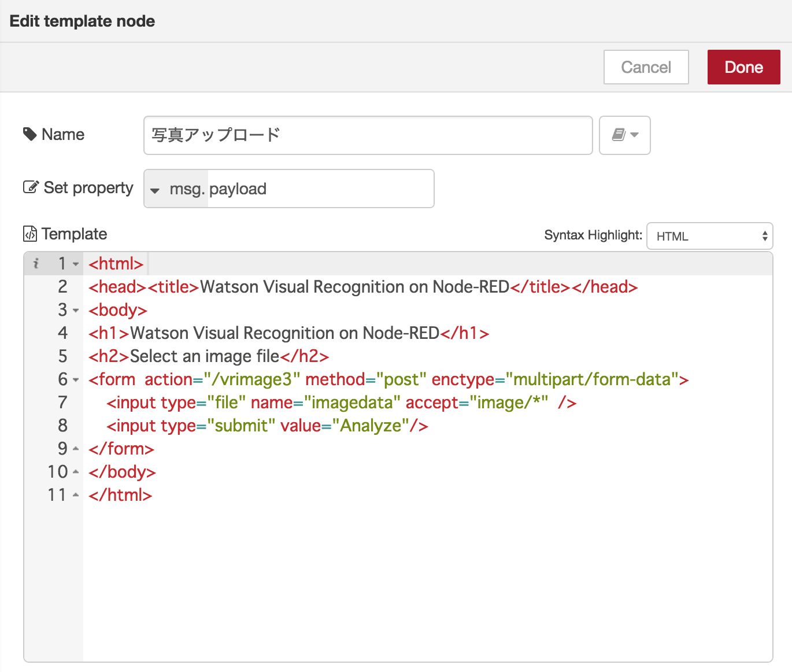Viewport: 792px width, 672px height.
Task: Click the closing </form> tag
Action: click(121, 449)
